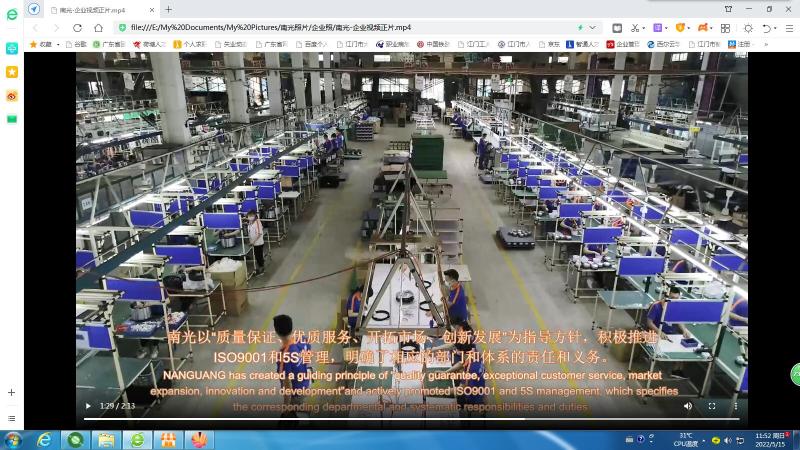800x450 pixels.
Task: Open the 智通人才 bookmark
Action: (x=582, y=44)
